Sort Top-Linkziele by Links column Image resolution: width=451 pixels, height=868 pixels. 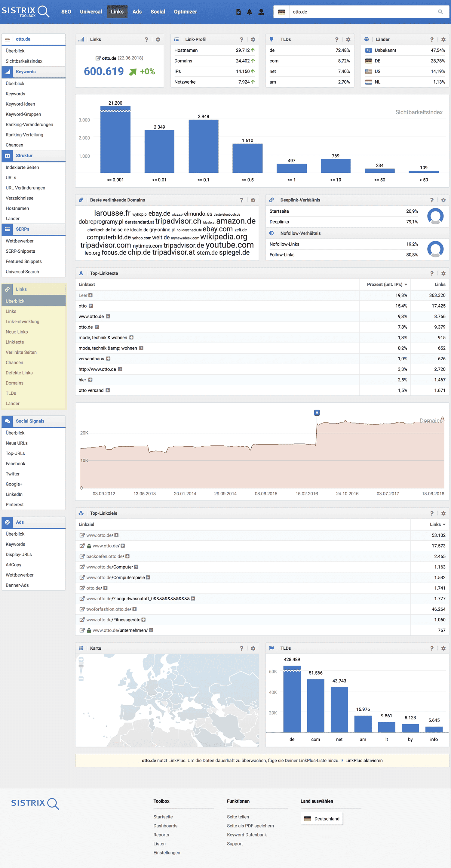437,524
